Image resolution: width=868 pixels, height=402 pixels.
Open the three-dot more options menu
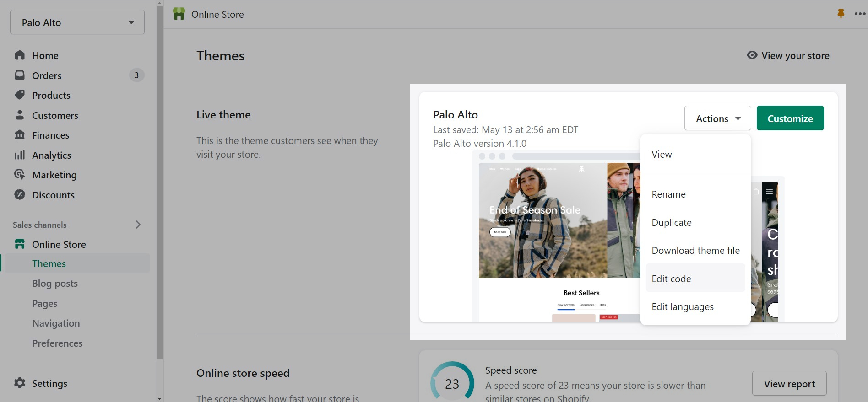coord(860,14)
